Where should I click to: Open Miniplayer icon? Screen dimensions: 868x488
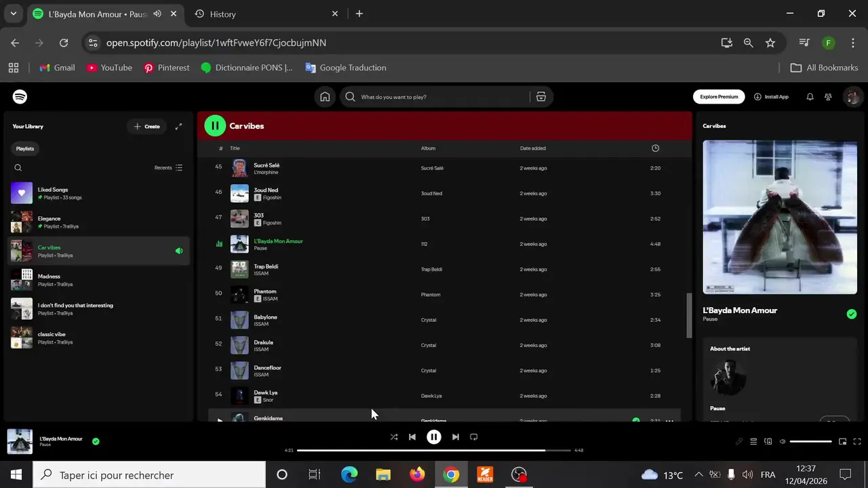tap(843, 442)
